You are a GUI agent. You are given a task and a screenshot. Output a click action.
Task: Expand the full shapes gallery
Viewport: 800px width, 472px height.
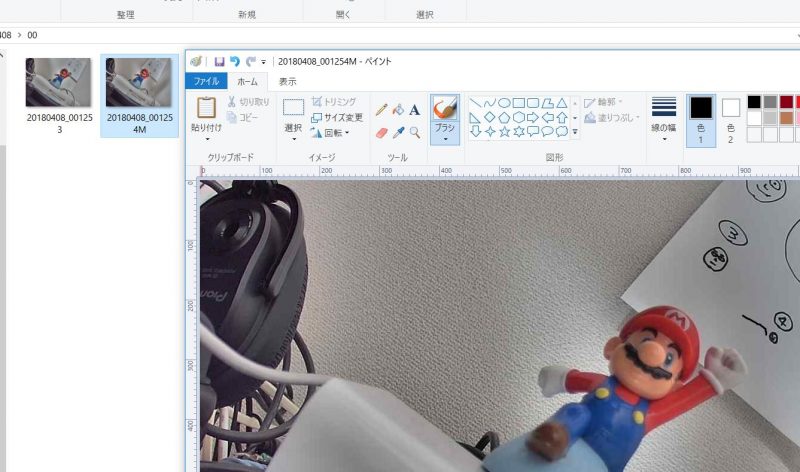point(575,132)
